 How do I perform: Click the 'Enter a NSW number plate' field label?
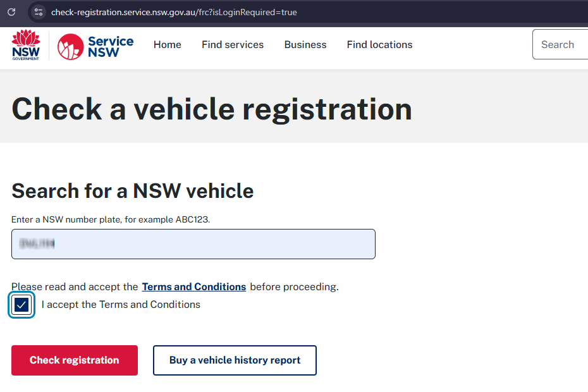(111, 220)
